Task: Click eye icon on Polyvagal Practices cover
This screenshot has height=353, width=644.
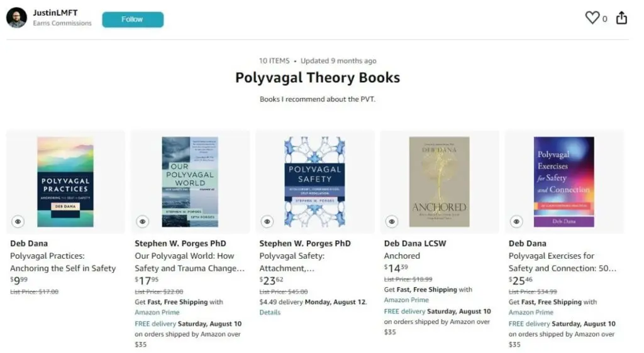Action: point(18,221)
